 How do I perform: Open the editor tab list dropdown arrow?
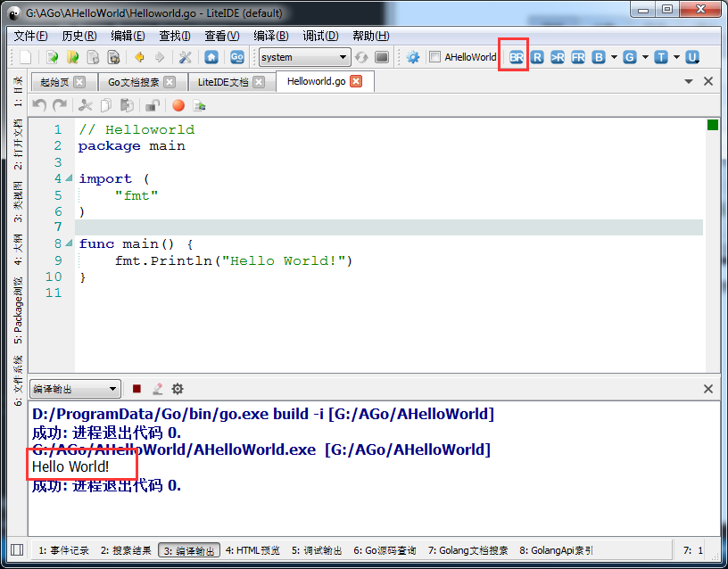point(689,81)
